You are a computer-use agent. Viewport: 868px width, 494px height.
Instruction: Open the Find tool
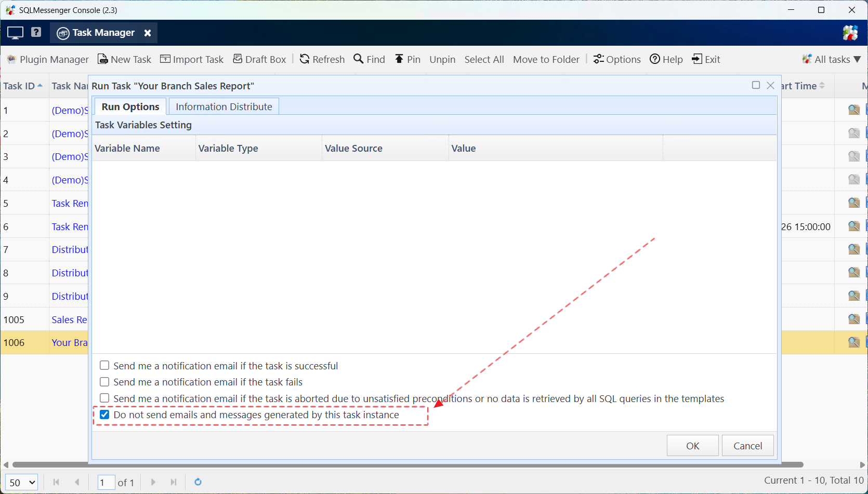[x=374, y=59]
